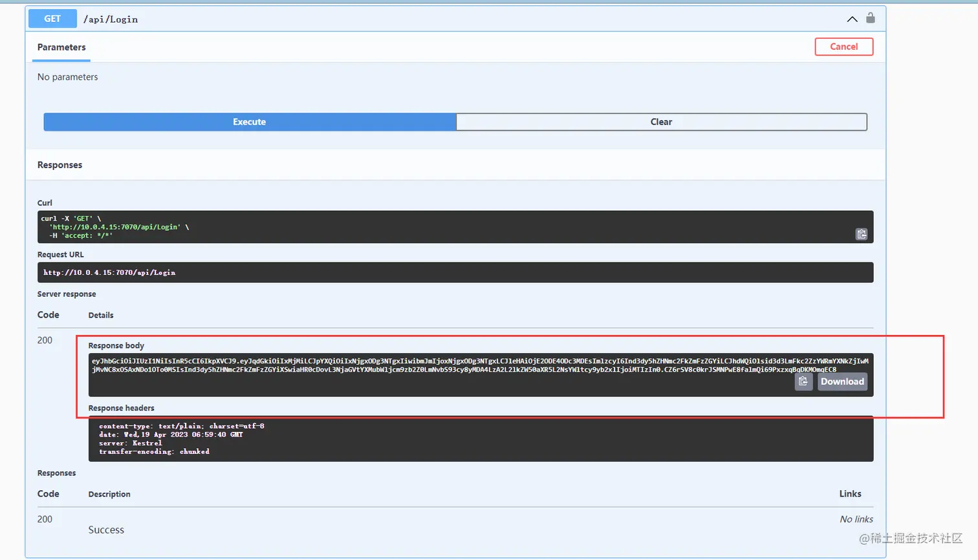The height and width of the screenshot is (560, 978).
Task: Download the response body
Action: pos(842,382)
